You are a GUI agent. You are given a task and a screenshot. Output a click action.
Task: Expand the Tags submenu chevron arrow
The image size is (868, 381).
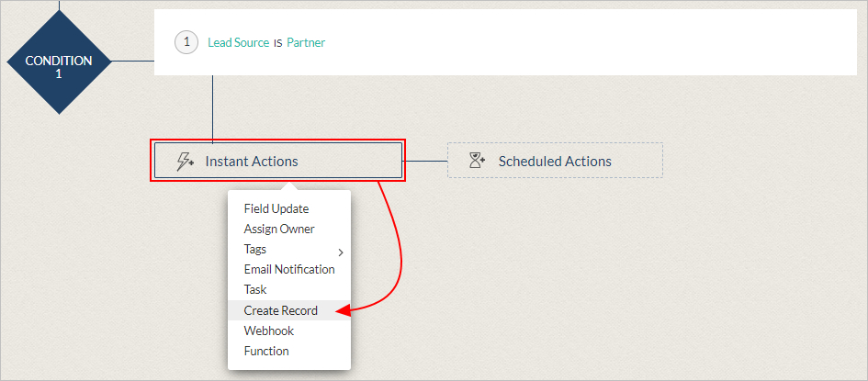tap(341, 252)
